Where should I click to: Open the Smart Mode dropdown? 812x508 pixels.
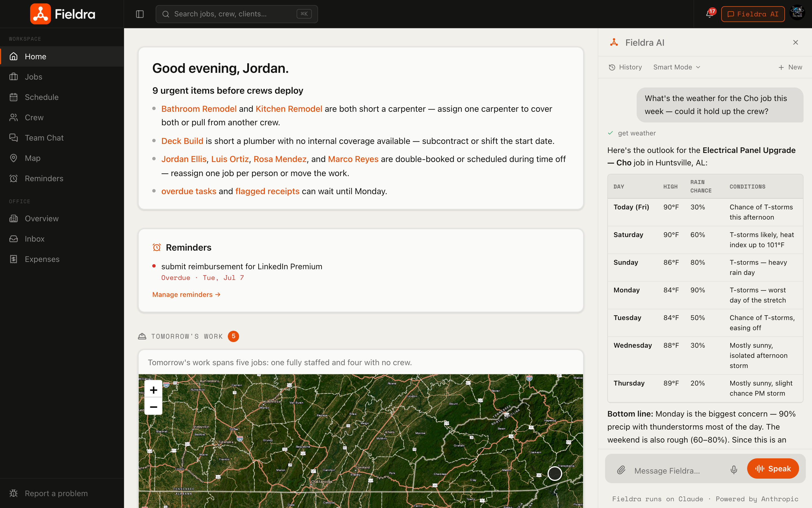676,67
